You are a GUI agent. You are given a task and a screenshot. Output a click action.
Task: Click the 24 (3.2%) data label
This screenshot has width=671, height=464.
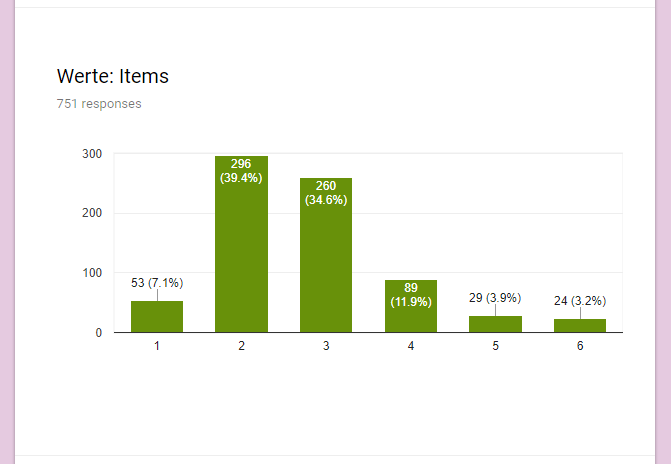click(580, 301)
